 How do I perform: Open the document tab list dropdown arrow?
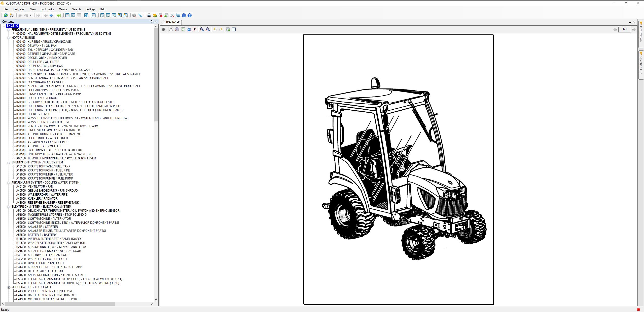click(630, 22)
